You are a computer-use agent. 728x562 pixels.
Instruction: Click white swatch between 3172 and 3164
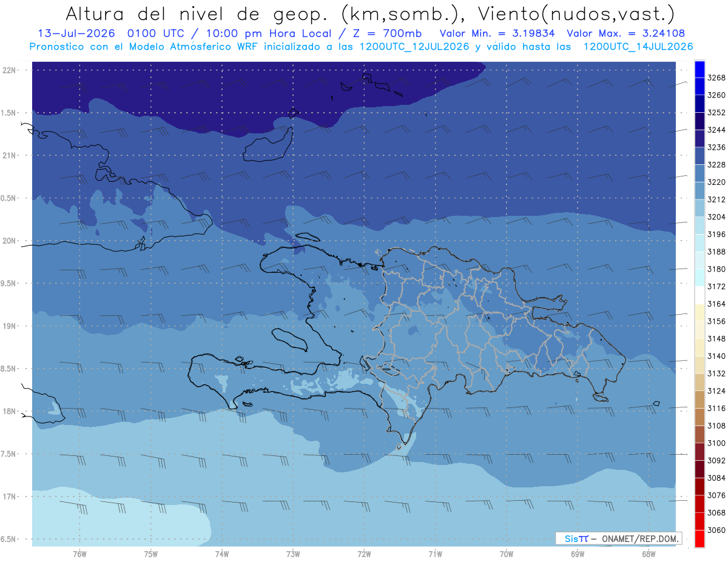point(699,295)
